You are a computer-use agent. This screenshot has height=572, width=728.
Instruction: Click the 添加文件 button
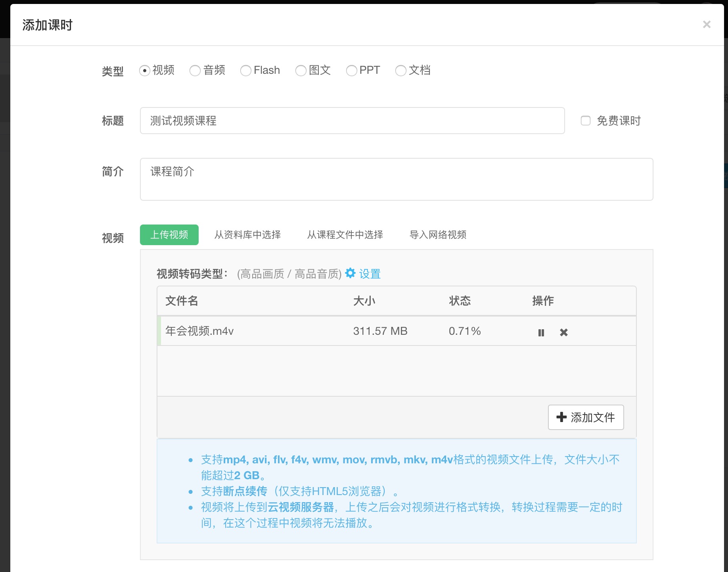586,417
